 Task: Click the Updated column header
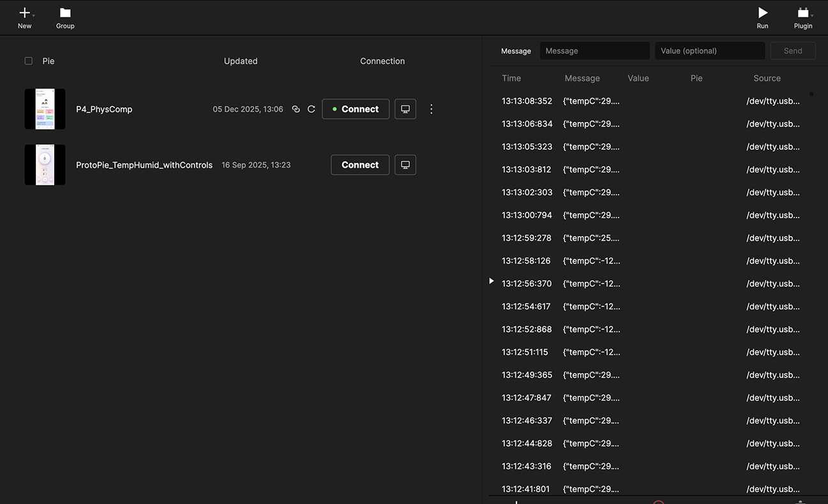pyautogui.click(x=241, y=61)
